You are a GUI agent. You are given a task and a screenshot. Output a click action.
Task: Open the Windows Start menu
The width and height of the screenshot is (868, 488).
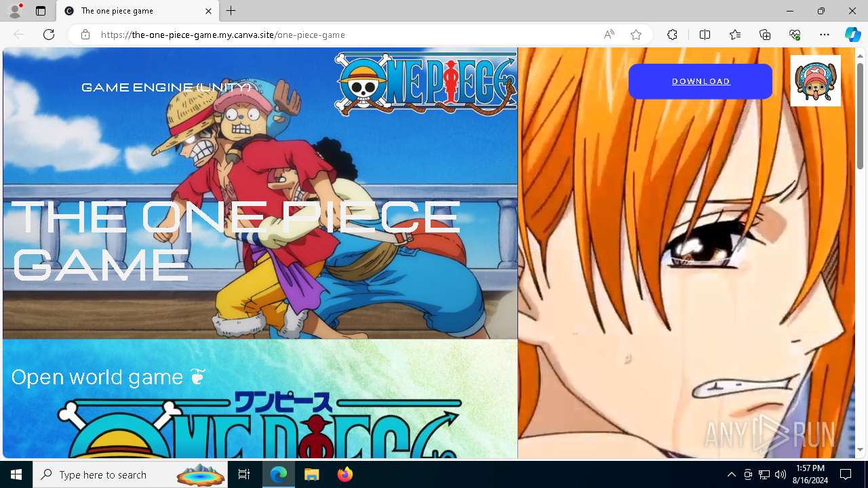click(x=16, y=474)
